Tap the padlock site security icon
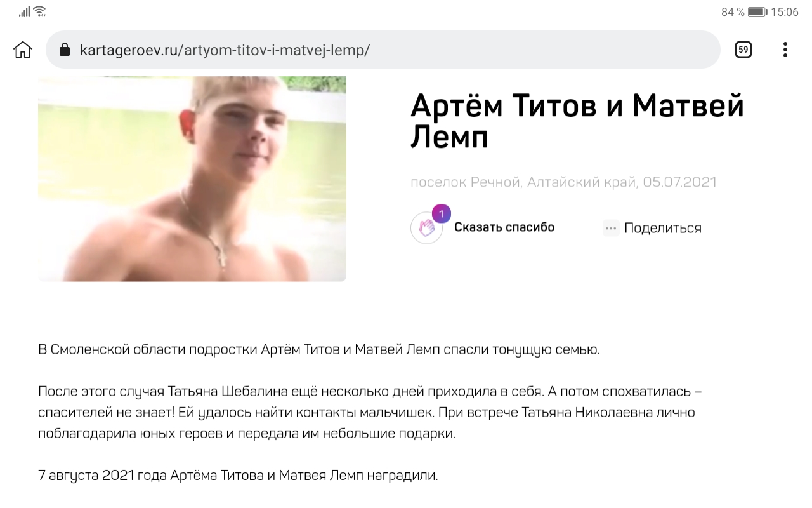This screenshot has height=508, width=812. pos(64,50)
